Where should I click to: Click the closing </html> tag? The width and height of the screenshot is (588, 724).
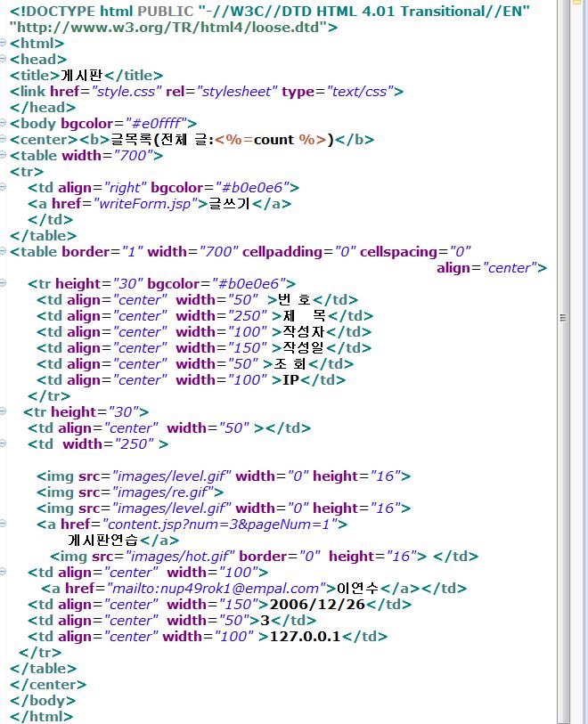41,717
